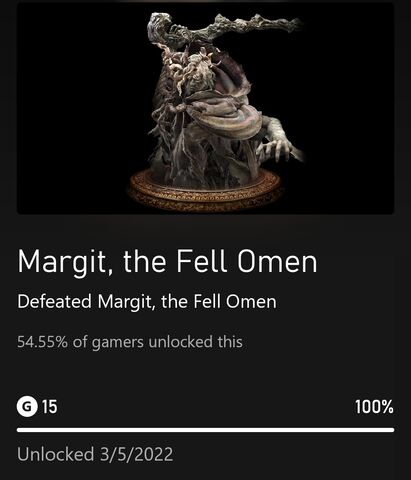
Task: Click the round Gamerscore G icon
Action: click(x=27, y=407)
